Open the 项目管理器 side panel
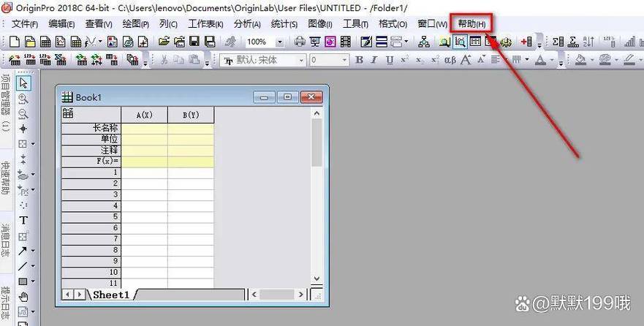Viewport: 644px width, 326px height. click(x=5, y=102)
